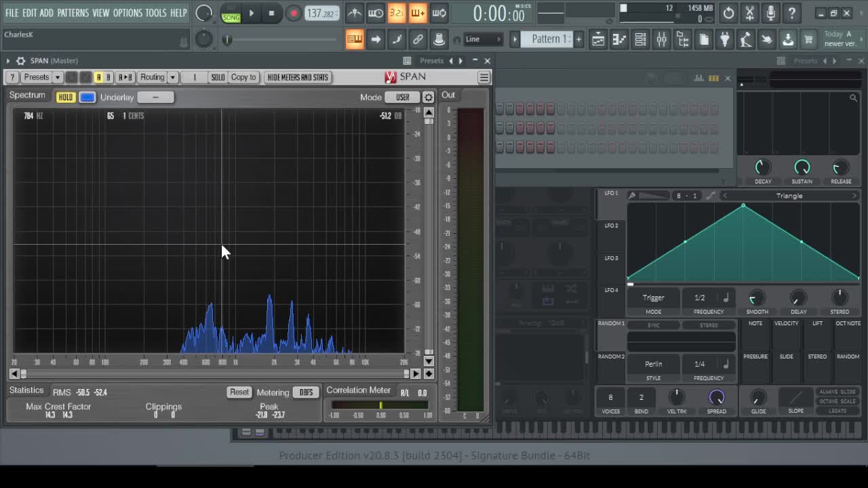
Task: Expand SPAN window arrow at title bar left
Action: coord(8,61)
